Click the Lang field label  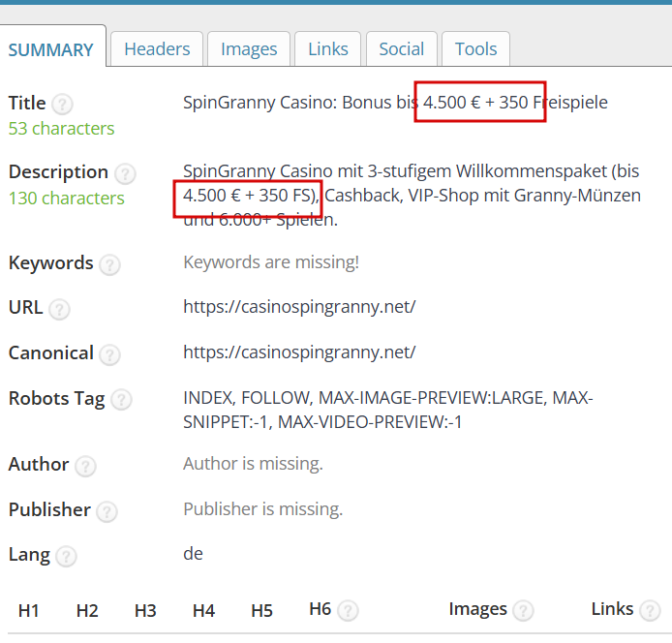29,556
